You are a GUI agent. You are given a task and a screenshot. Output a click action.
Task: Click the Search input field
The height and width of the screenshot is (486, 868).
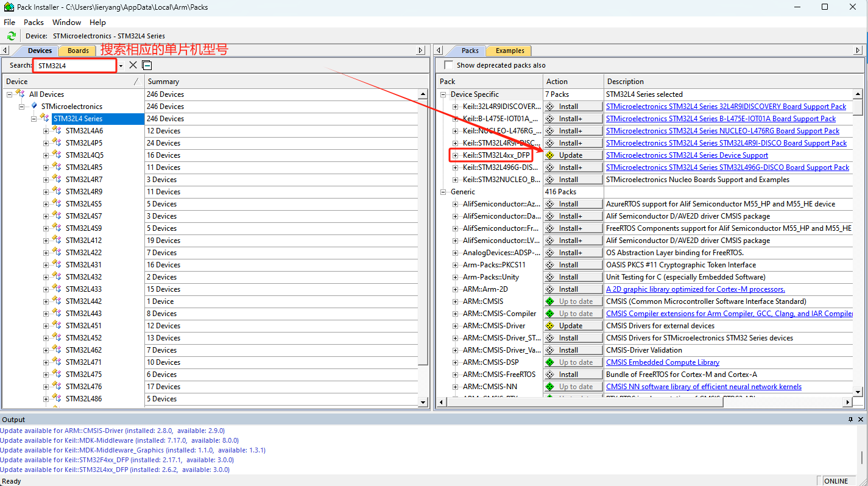(x=74, y=65)
